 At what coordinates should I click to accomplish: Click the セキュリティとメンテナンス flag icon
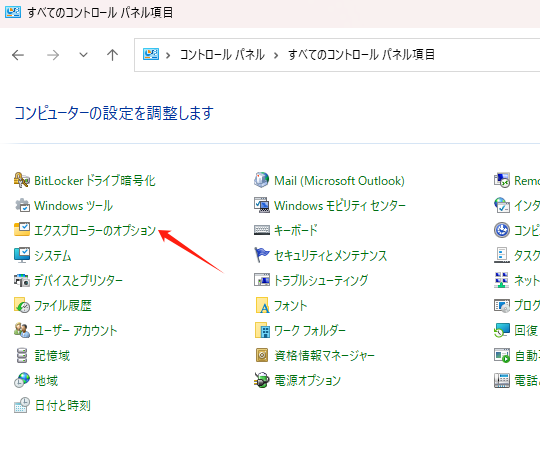click(262, 255)
